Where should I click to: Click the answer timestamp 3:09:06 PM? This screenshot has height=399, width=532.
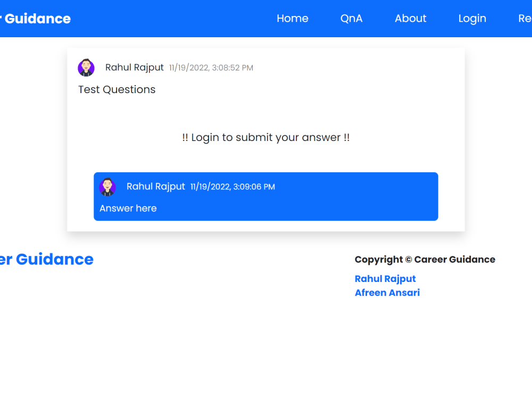coord(232,187)
